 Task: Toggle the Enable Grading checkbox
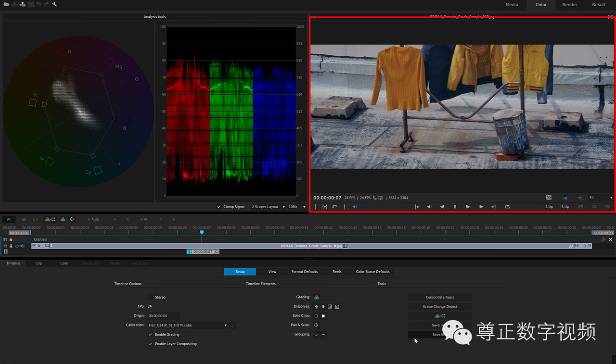151,335
